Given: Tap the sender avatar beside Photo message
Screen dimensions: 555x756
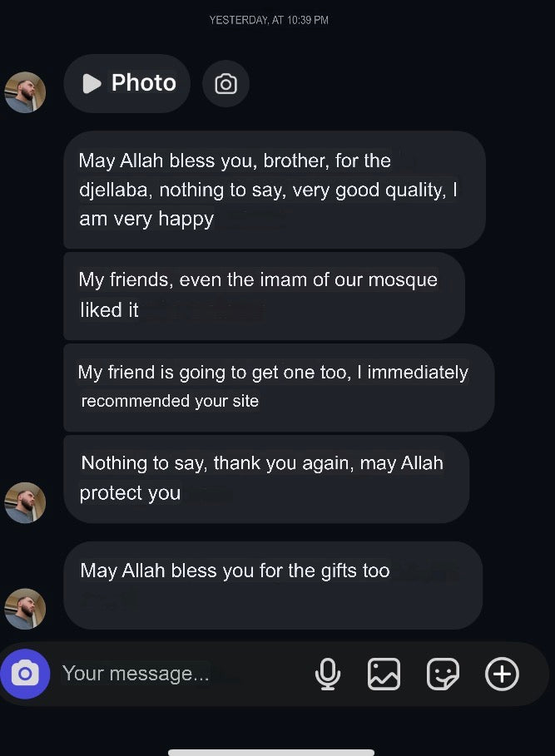Looking at the screenshot, I should (25, 92).
